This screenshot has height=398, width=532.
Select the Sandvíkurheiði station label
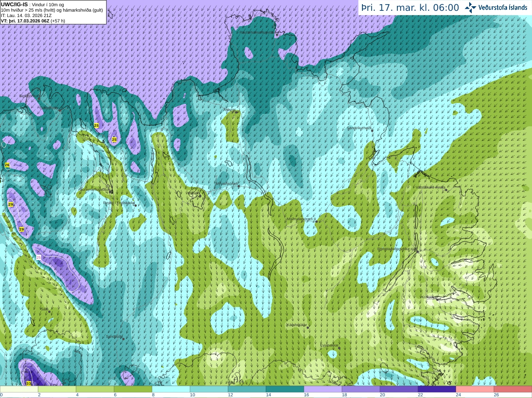pyautogui.click(x=359, y=128)
